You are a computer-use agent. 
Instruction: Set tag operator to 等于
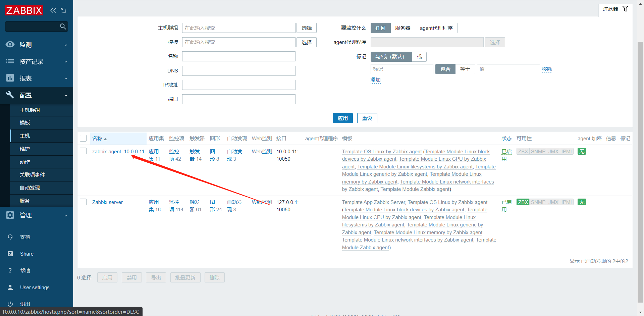[x=465, y=69]
